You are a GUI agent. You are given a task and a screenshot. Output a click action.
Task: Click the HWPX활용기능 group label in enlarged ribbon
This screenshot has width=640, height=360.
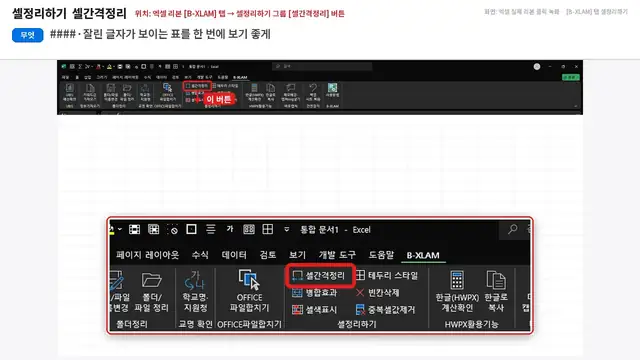coord(471,324)
